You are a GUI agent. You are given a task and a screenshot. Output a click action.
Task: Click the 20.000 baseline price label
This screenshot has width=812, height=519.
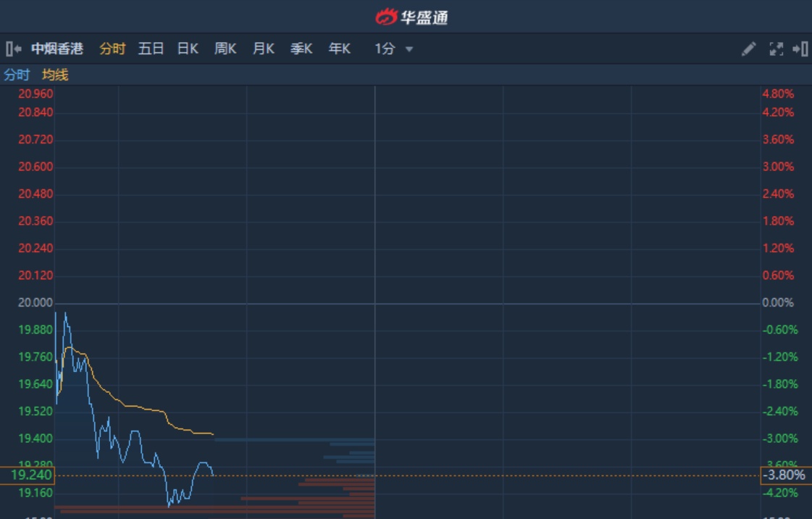(x=35, y=302)
